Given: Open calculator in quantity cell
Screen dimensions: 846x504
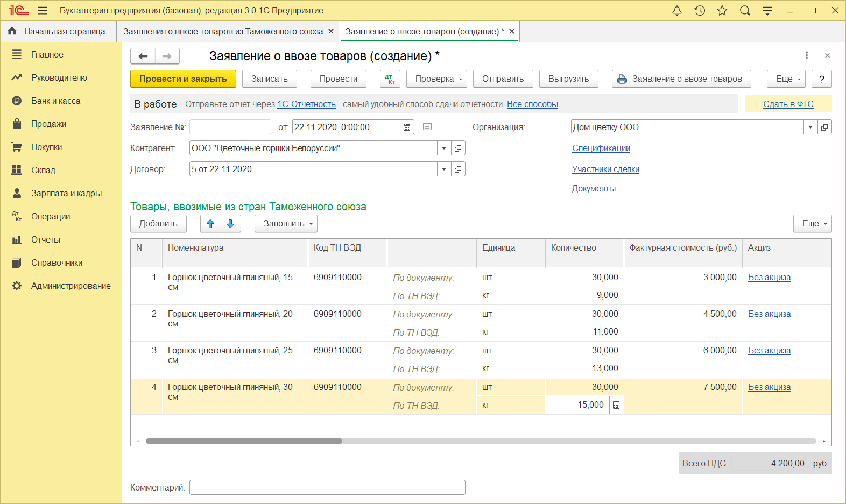Looking at the screenshot, I should click(616, 405).
